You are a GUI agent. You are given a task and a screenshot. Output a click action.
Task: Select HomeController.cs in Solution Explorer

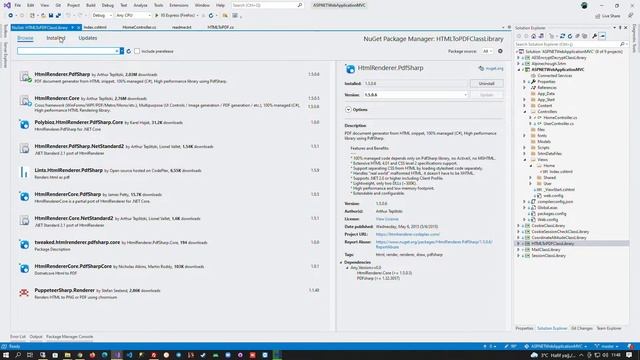[x=560, y=118]
